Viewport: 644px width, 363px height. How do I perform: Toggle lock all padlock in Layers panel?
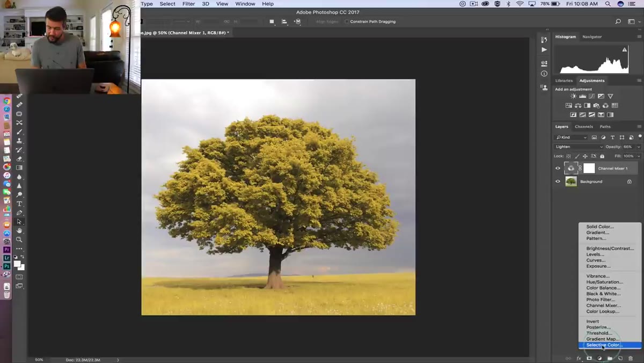coord(602,156)
